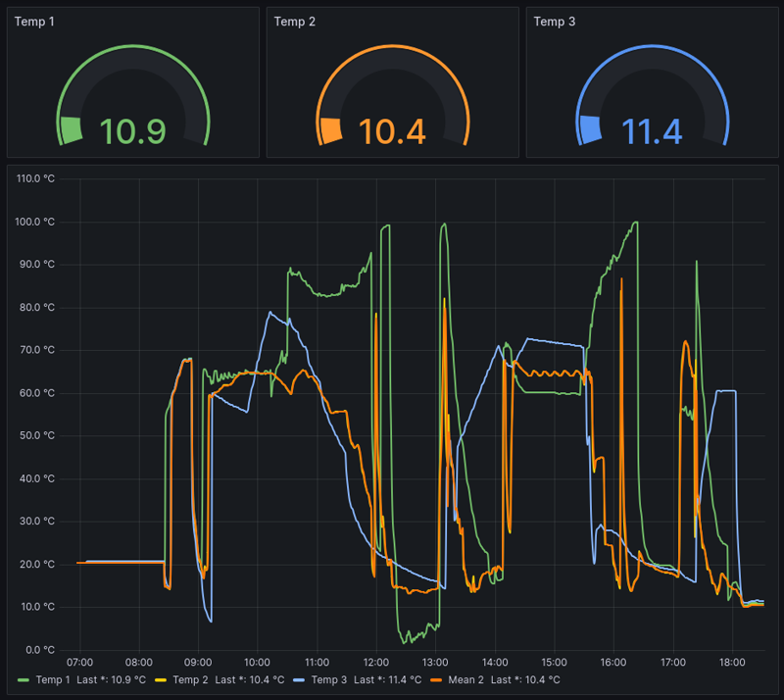This screenshot has height=700, width=784.
Task: Click the orange Mean 2 legend color swatch
Action: (x=437, y=679)
